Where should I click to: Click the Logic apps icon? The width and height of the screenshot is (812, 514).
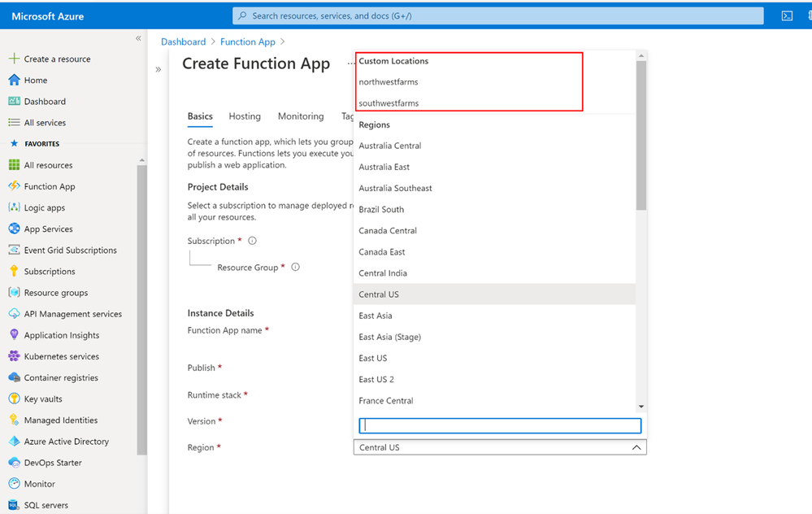coord(14,207)
